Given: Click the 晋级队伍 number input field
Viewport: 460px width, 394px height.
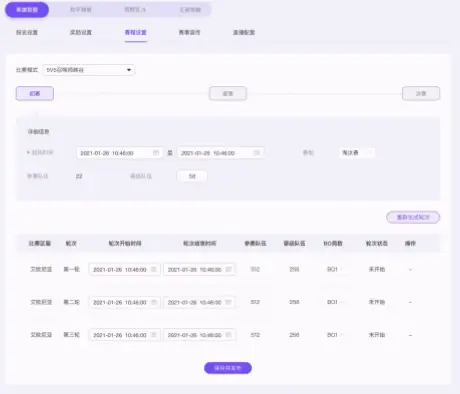Looking at the screenshot, I should [x=192, y=176].
